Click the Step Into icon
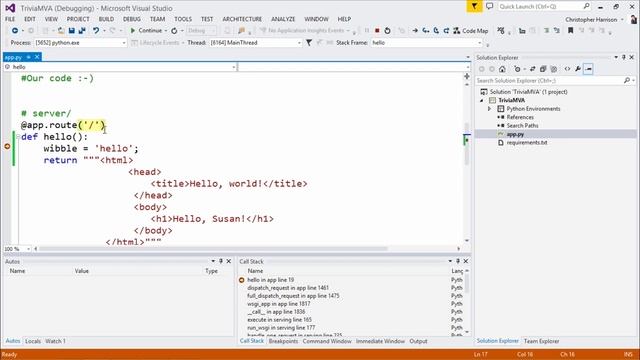Image resolution: width=640 pixels, height=360 pixels. point(426,31)
